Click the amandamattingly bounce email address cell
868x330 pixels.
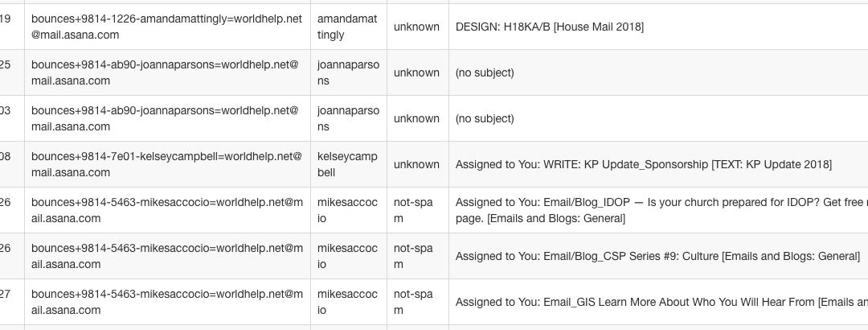point(166,27)
